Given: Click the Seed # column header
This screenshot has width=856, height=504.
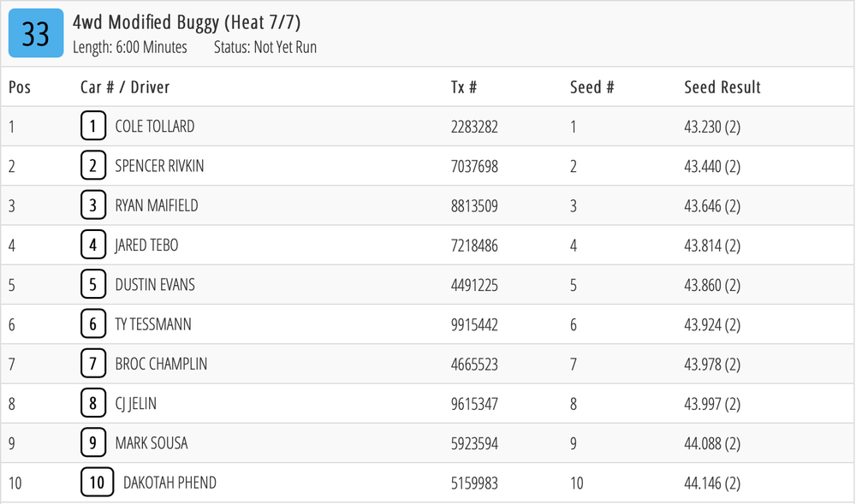Looking at the screenshot, I should [x=592, y=87].
